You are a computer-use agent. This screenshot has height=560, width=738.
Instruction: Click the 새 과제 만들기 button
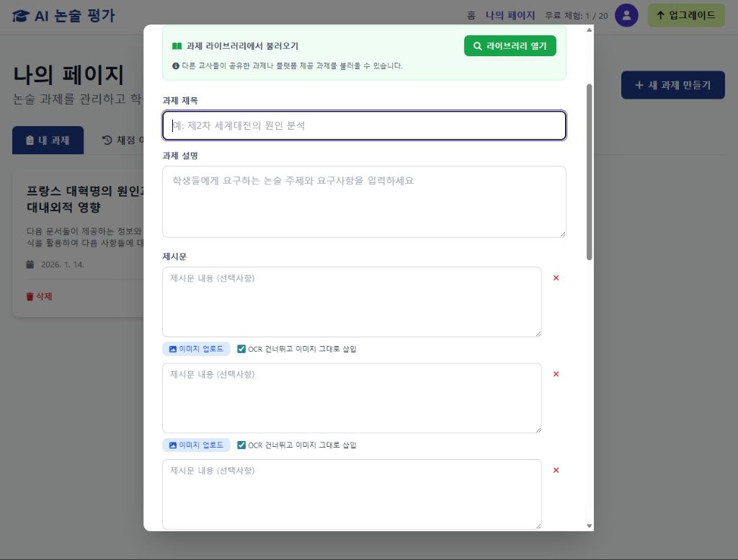tap(672, 85)
